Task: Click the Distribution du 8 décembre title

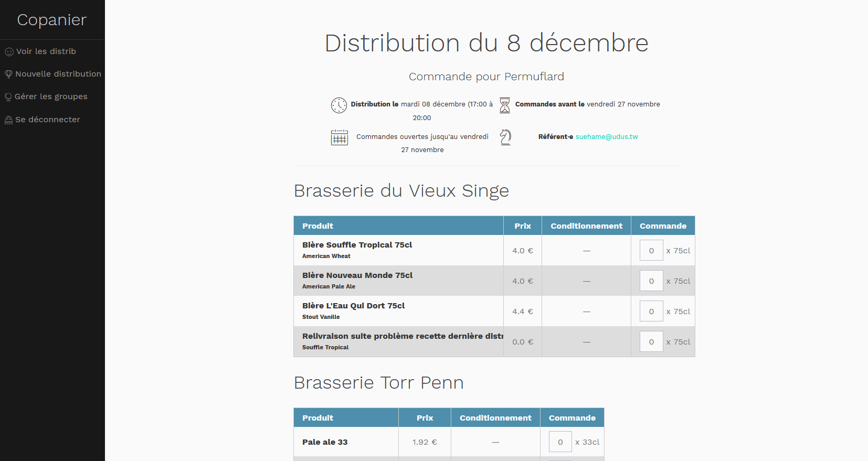Action: (x=486, y=43)
